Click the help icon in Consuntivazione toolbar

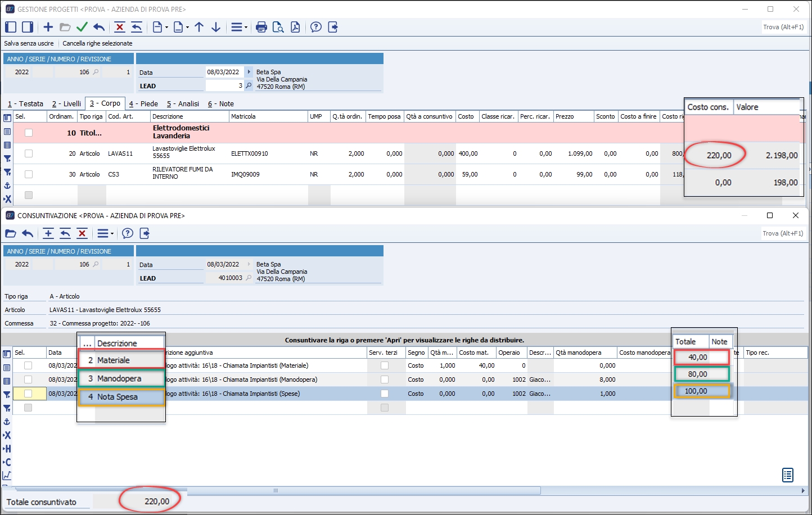[128, 233]
